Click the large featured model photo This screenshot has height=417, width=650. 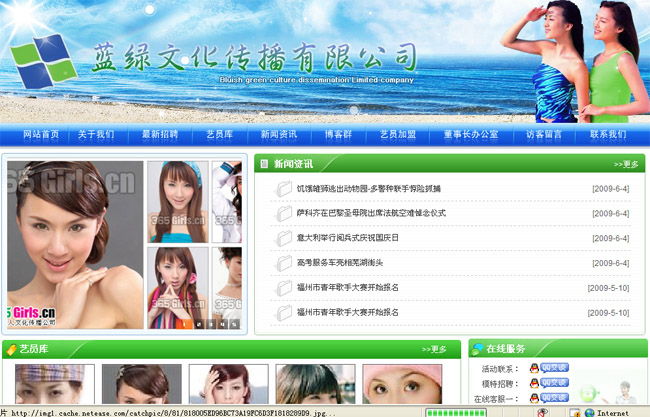click(75, 245)
